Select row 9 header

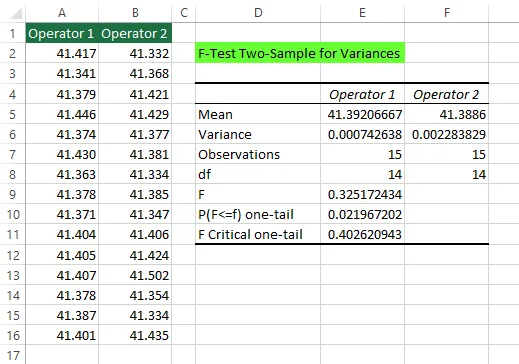[13, 194]
